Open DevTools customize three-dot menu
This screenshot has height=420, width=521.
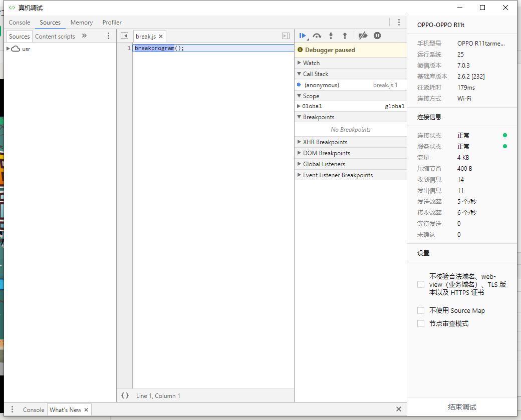tap(399, 22)
